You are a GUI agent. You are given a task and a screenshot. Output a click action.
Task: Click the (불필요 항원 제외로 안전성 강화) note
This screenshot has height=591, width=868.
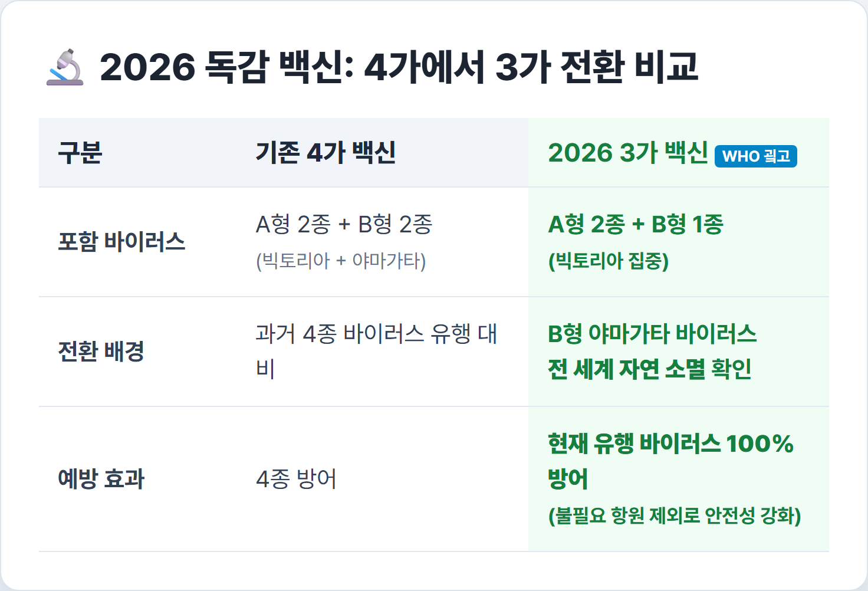pos(675,516)
